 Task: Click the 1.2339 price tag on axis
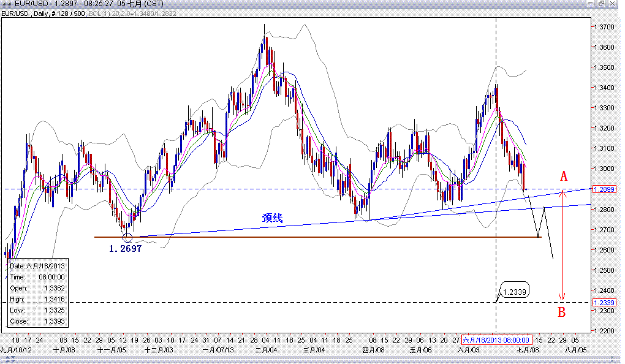(604, 303)
